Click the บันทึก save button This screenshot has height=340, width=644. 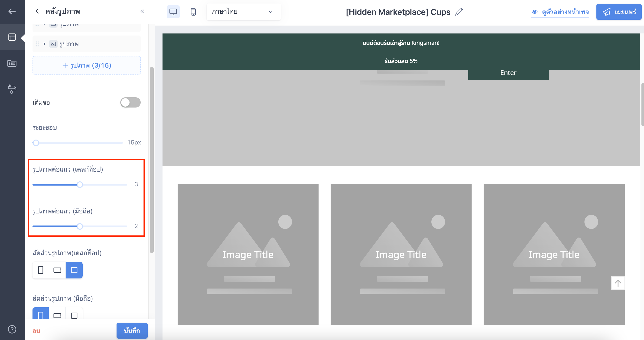pyautogui.click(x=132, y=330)
